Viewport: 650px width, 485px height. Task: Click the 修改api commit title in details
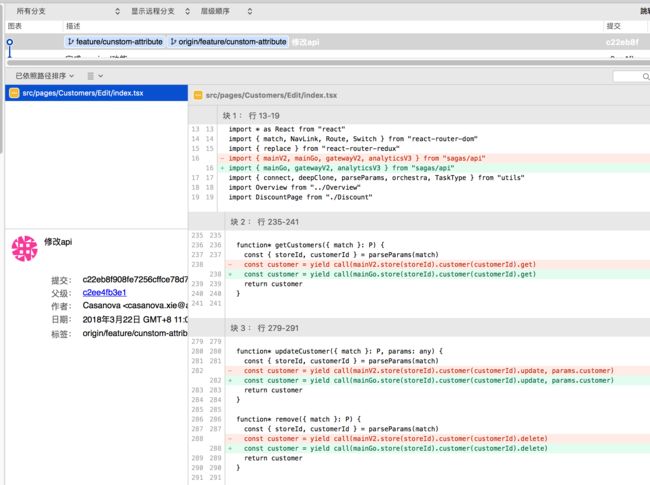pos(58,242)
